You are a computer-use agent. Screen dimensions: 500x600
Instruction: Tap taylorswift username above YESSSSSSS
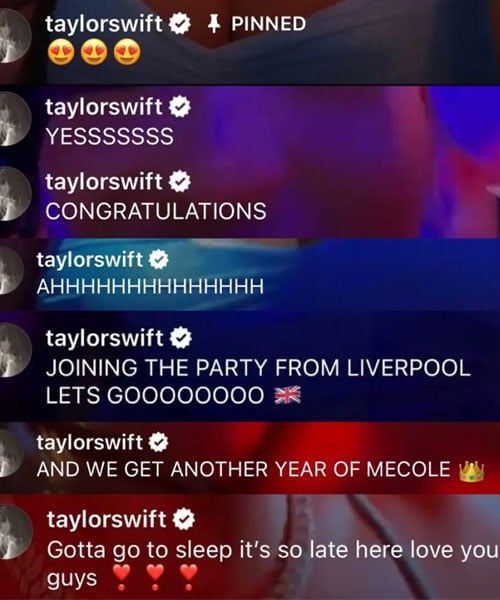pyautogui.click(x=104, y=108)
